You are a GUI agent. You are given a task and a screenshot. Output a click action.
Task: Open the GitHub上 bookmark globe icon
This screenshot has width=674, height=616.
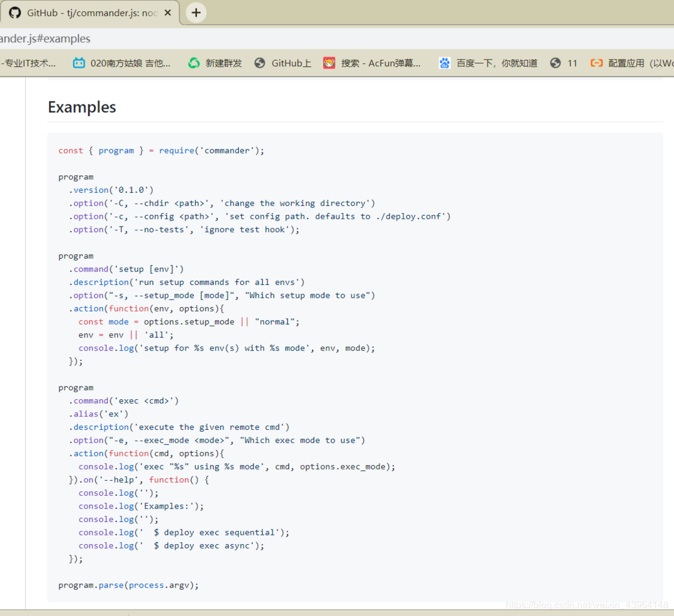tap(260, 63)
